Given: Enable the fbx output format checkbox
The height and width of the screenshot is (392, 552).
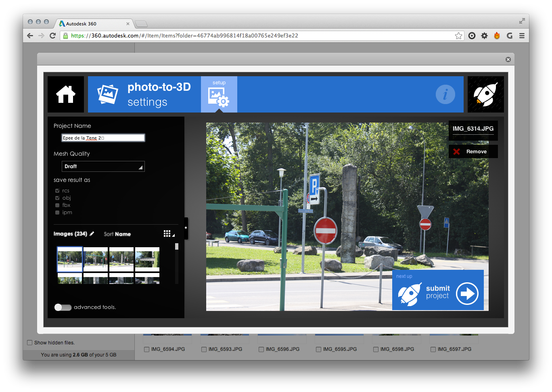Looking at the screenshot, I should coord(57,205).
